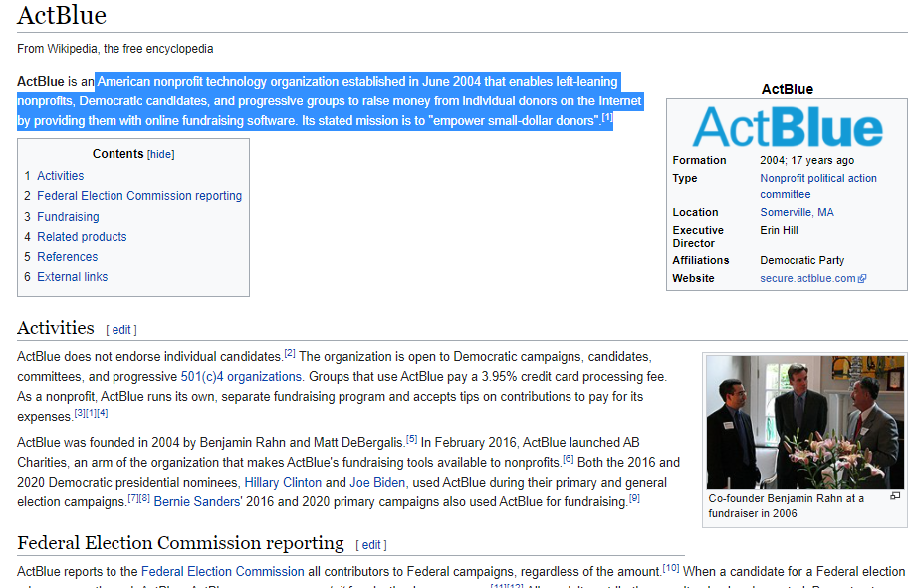The height and width of the screenshot is (588, 912).
Task: Click citation [10] after regardless of the amount
Action: (x=671, y=568)
